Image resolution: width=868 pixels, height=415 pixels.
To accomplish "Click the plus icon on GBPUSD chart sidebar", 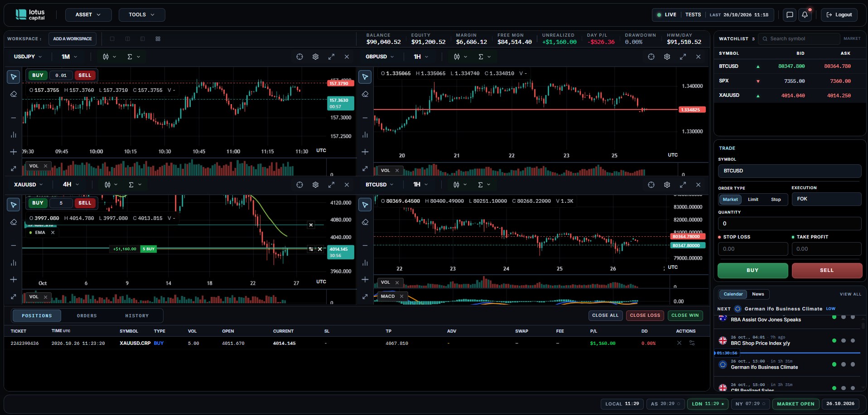I will pos(365,152).
